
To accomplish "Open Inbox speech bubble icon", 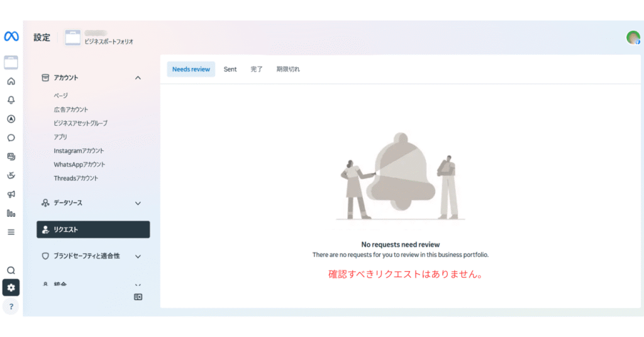I will (11, 138).
